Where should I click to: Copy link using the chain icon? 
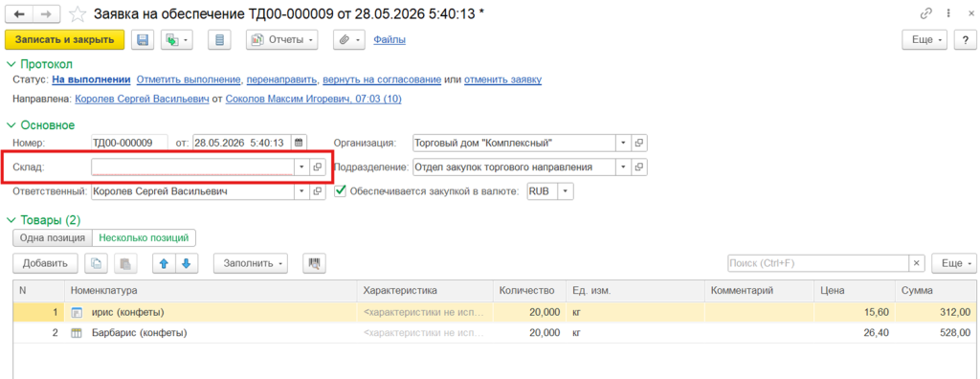926,13
